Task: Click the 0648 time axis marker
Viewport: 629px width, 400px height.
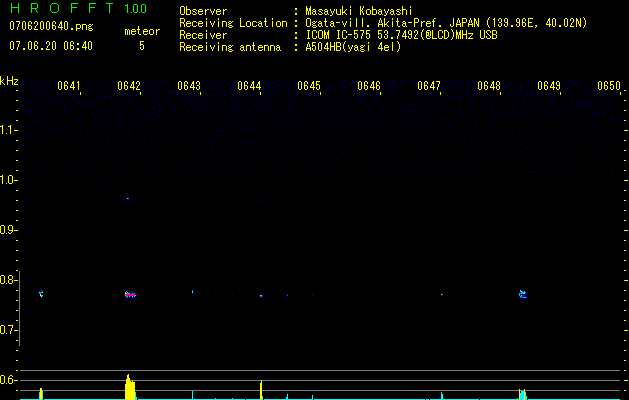Action: (x=489, y=86)
